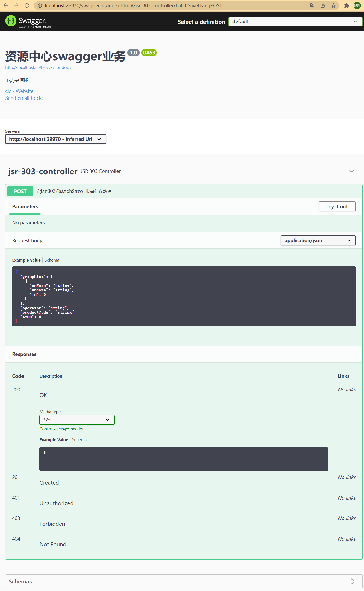Open the extensions puzzle icon

[347, 5]
